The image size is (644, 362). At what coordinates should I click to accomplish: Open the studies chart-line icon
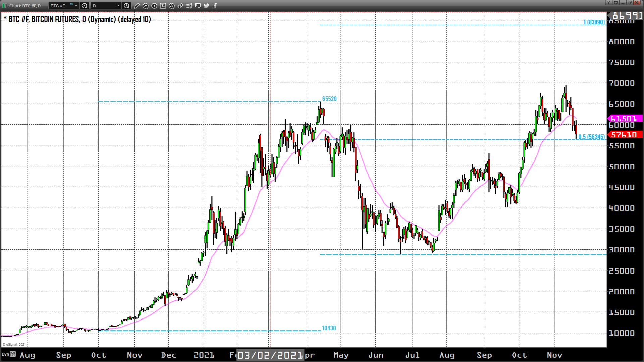pyautogui.click(x=146, y=6)
